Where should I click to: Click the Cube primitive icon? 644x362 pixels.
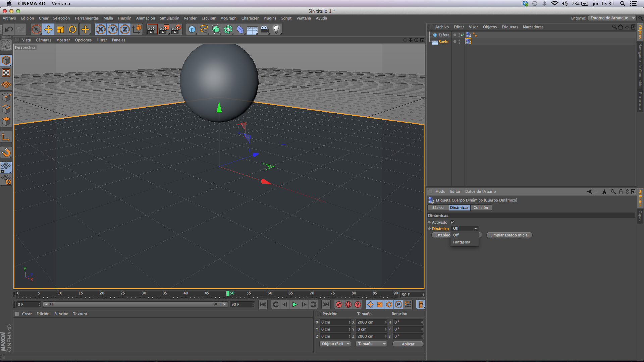tap(192, 29)
